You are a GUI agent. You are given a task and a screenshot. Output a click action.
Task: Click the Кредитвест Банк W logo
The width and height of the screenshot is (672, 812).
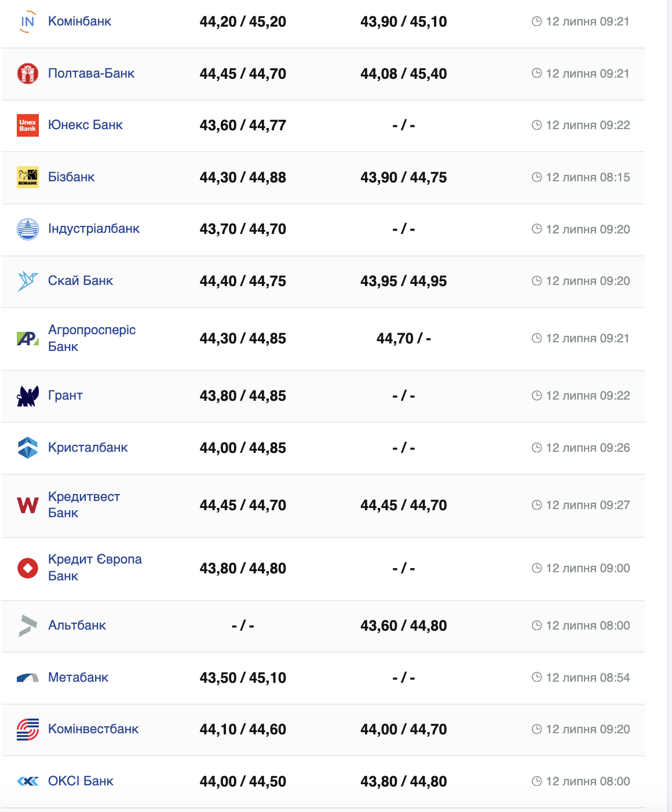tap(27, 505)
